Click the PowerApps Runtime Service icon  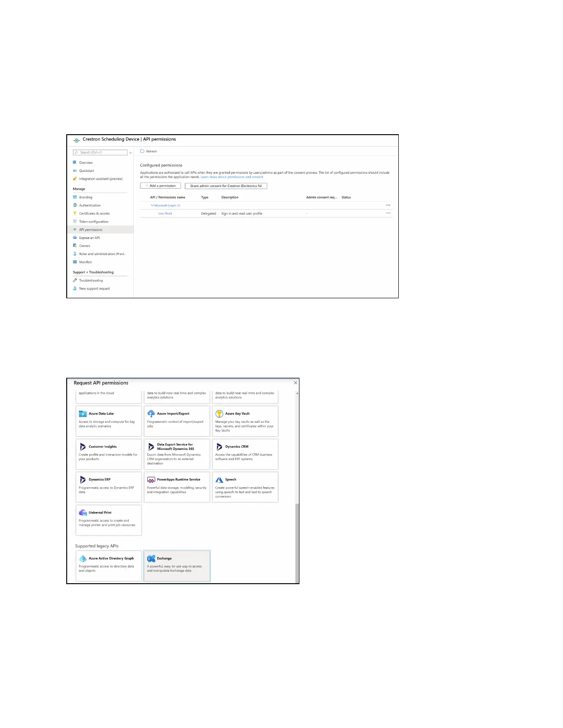151,480
